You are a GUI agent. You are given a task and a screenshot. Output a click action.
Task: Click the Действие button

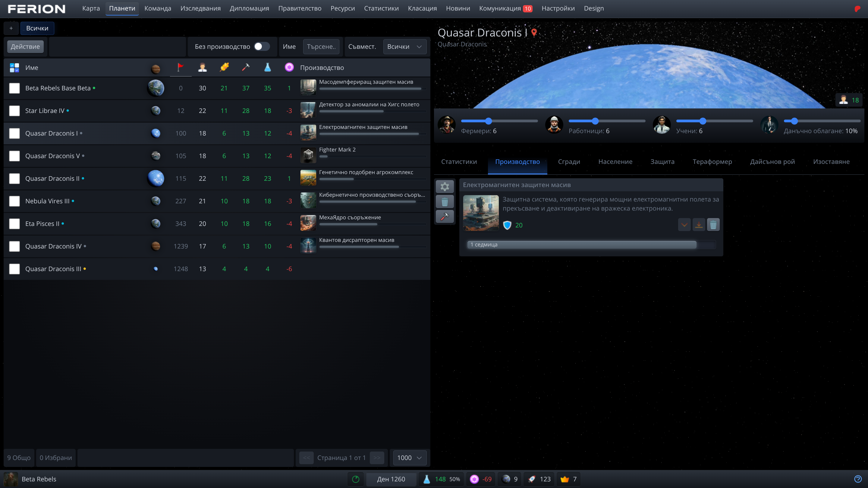(25, 46)
